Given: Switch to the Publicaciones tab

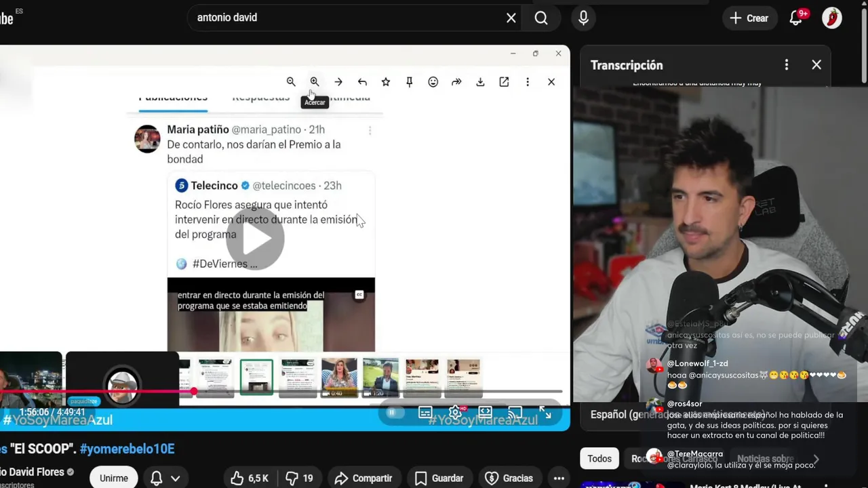Looking at the screenshot, I should (x=173, y=98).
